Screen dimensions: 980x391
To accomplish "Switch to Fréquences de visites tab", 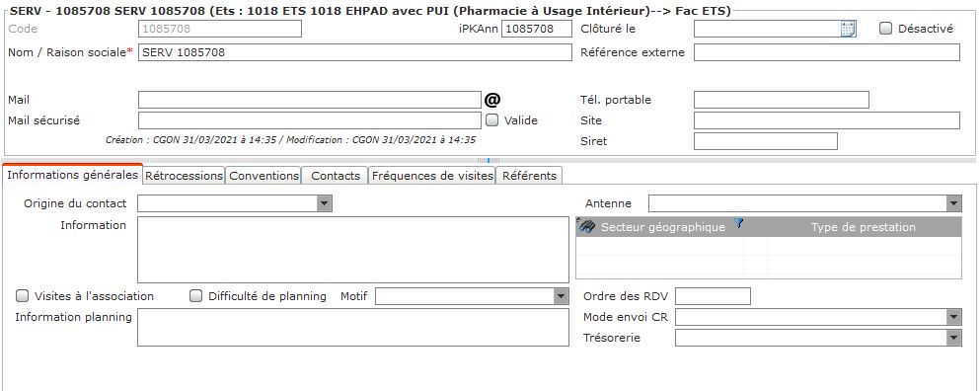I will (432, 176).
